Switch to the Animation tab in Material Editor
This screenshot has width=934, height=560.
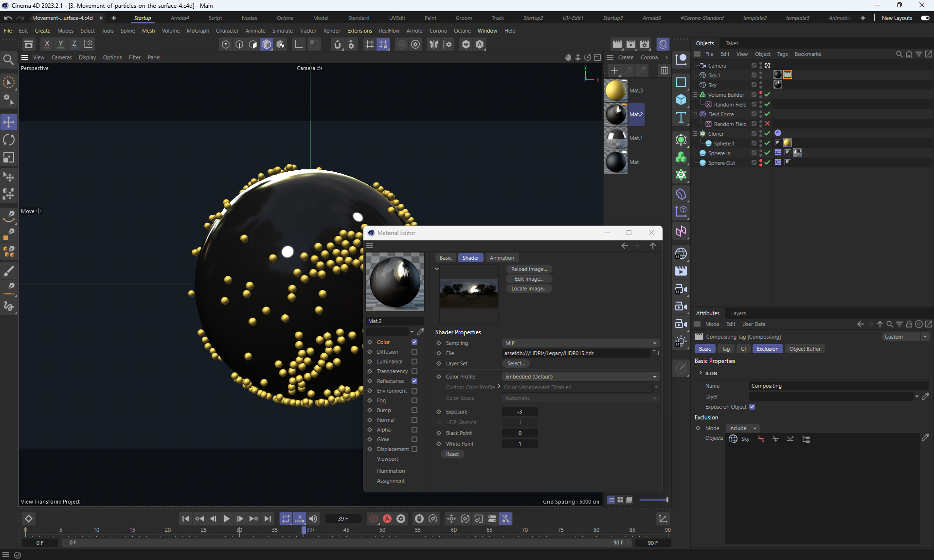tap(502, 258)
